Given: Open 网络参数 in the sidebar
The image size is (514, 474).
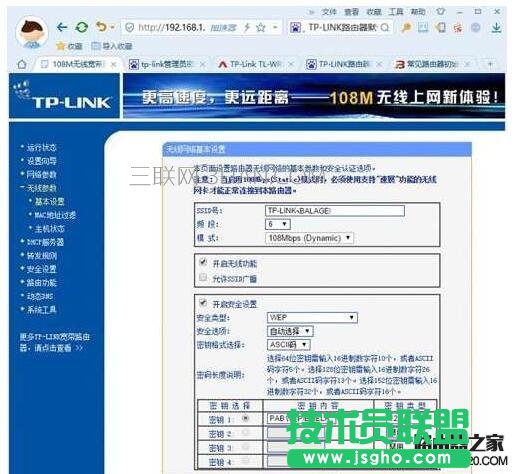Looking at the screenshot, I should coord(41,174).
